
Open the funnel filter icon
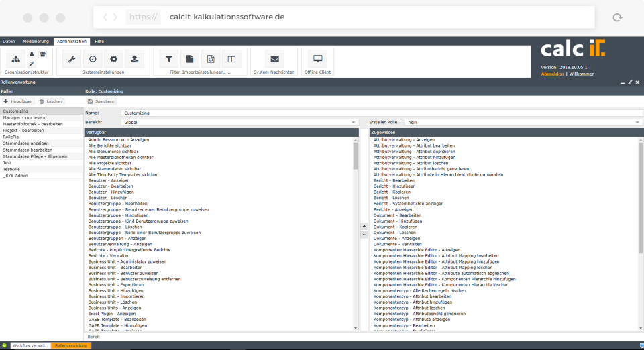169,59
